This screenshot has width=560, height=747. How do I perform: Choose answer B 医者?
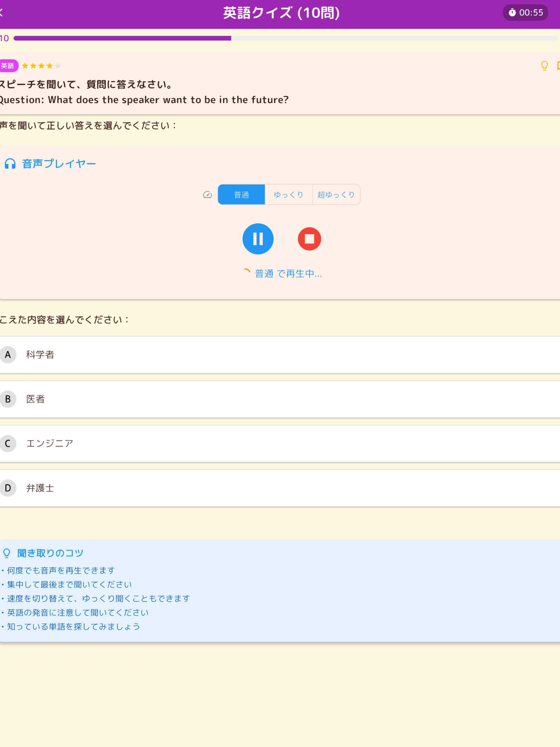point(280,399)
